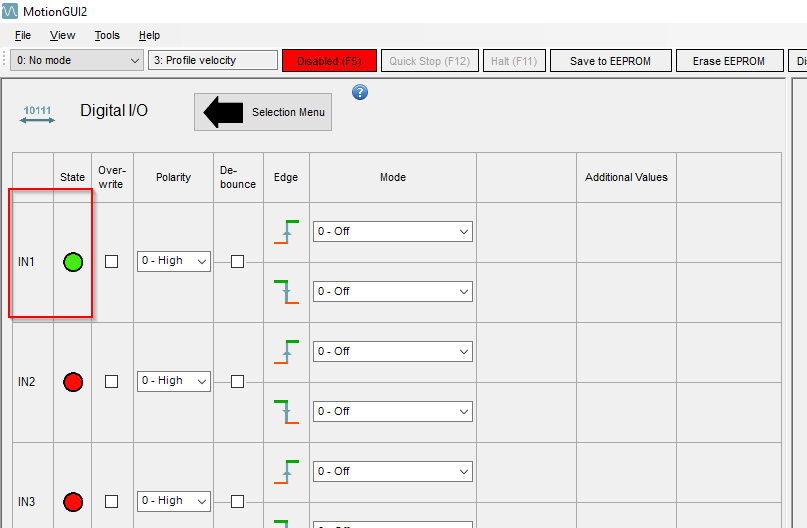Click the Additional Values column header

click(x=626, y=177)
